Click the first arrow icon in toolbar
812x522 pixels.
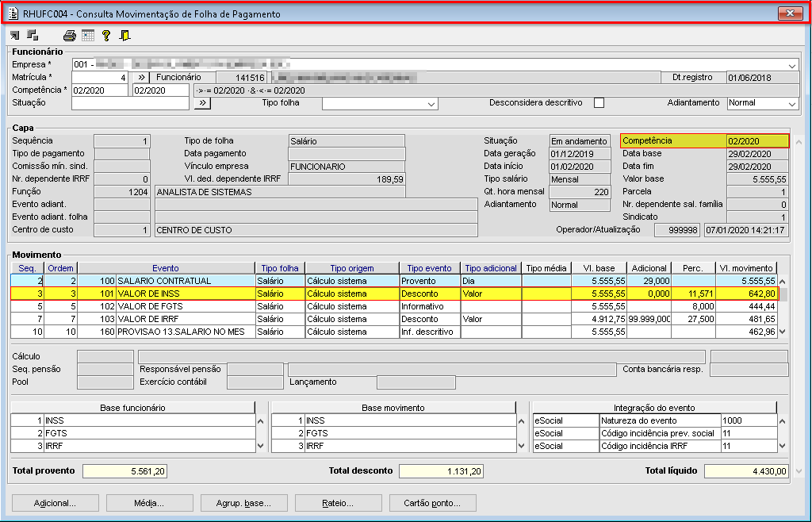tap(15, 35)
